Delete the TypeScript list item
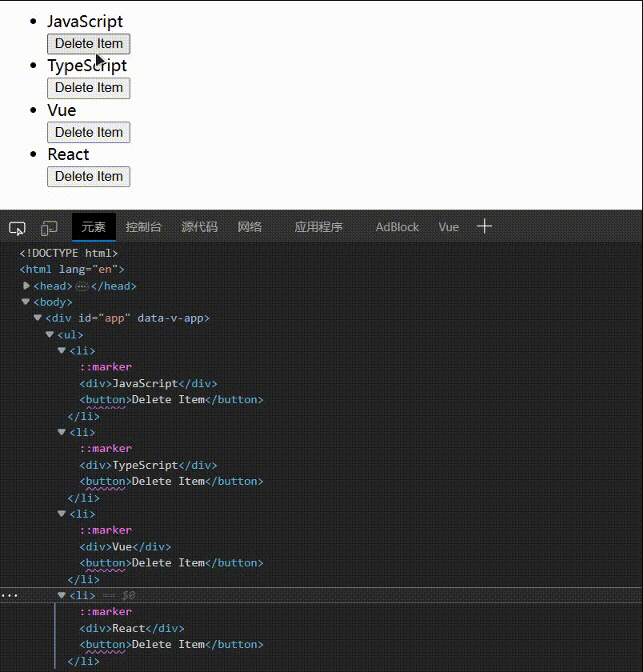 coord(89,88)
